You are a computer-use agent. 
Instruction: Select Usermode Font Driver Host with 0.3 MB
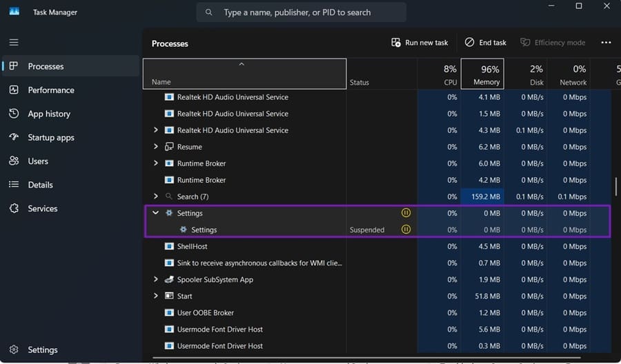(376, 346)
